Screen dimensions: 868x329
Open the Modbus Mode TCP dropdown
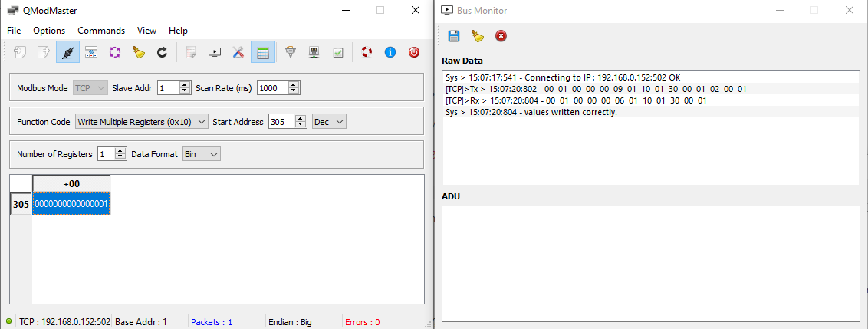(x=90, y=87)
